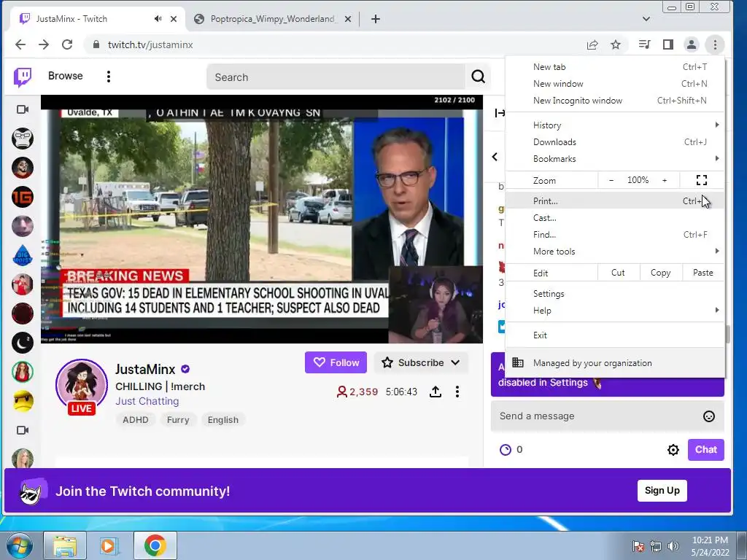The width and height of the screenshot is (747, 560).
Task: Open the Chrome side panel icon
Action: [668, 44]
